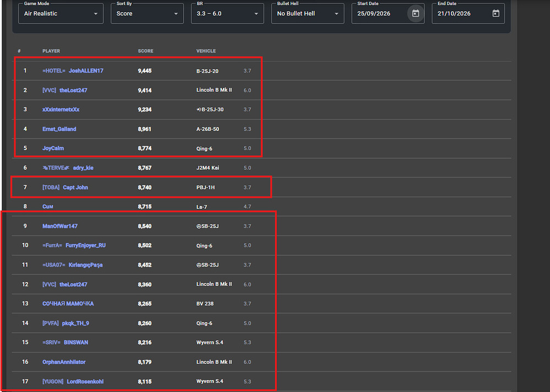
Task: Click FurryEnjoyer_RU player link
Action: [86, 245]
